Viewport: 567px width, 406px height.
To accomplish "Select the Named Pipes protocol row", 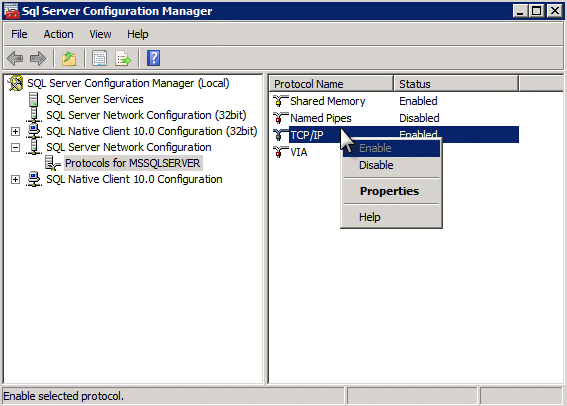I will pos(396,118).
